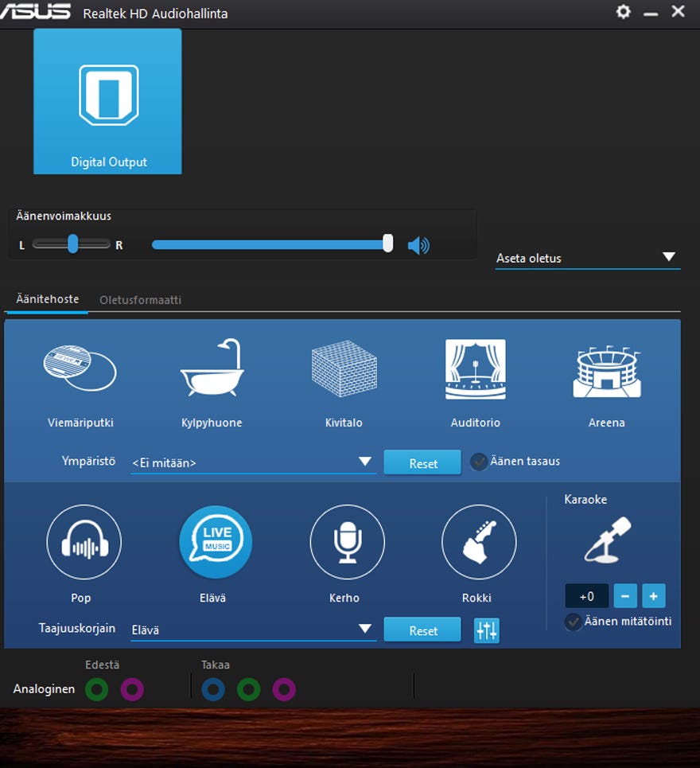Toggle the Äänen mitätöinti checkbox
Viewport: 700px width, 768px height.
coord(573,622)
